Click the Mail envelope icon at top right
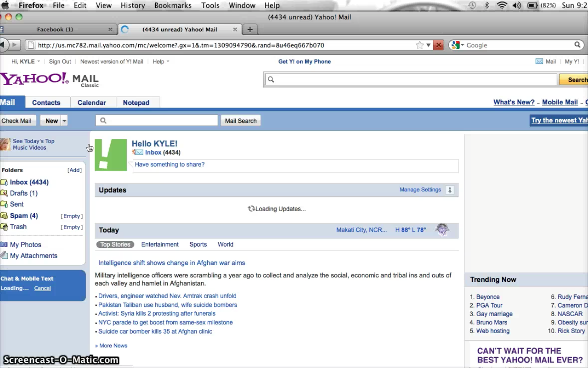 pyautogui.click(x=539, y=62)
